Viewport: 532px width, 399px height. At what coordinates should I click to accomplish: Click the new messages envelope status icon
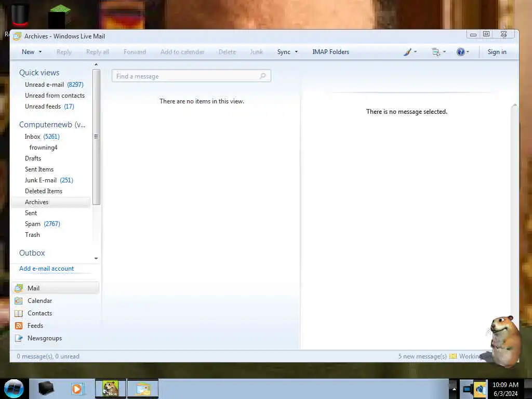point(453,356)
